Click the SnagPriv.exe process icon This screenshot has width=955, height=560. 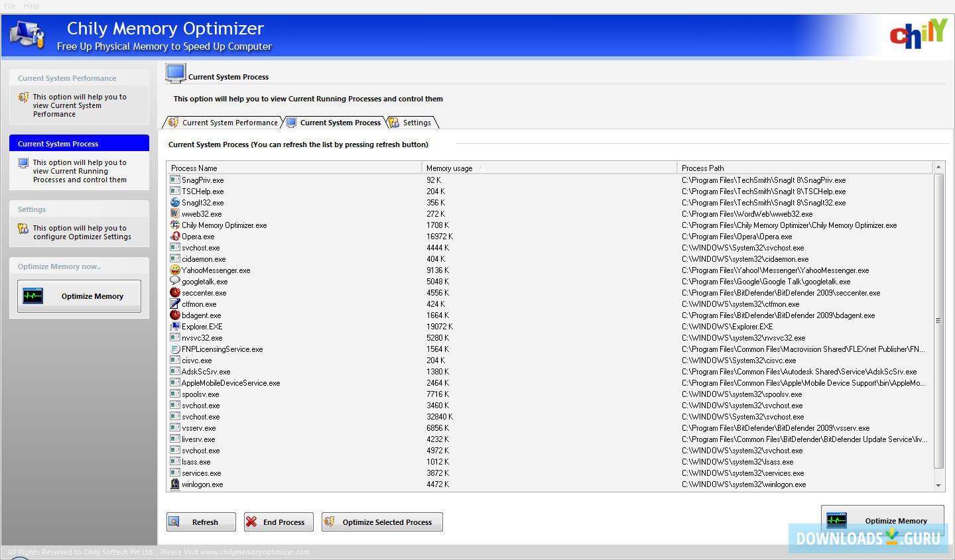point(175,180)
